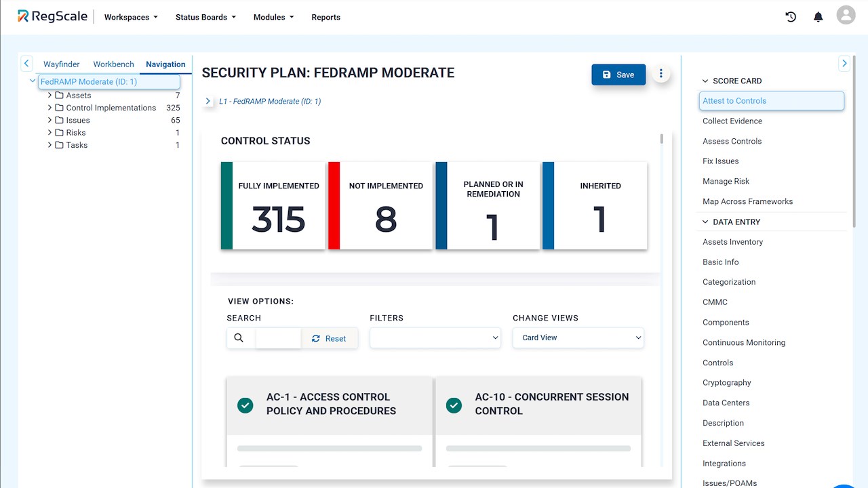868x488 pixels.
Task: Expand the Tasks tree node
Action: [x=50, y=145]
